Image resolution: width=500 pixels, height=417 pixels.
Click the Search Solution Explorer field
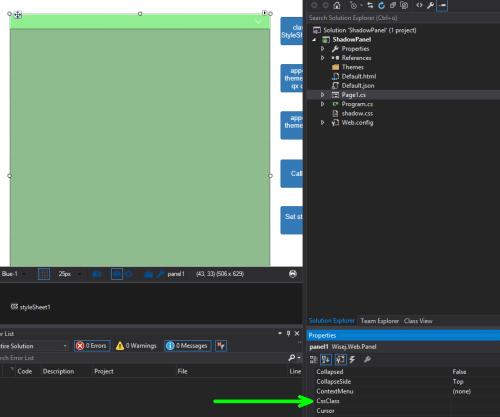(x=403, y=18)
